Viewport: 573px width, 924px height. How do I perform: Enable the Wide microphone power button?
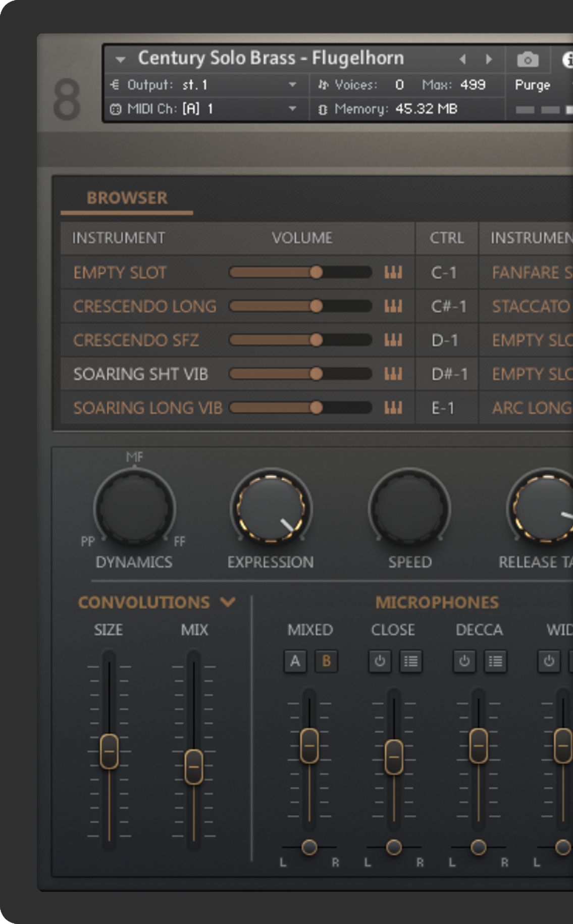[549, 661]
